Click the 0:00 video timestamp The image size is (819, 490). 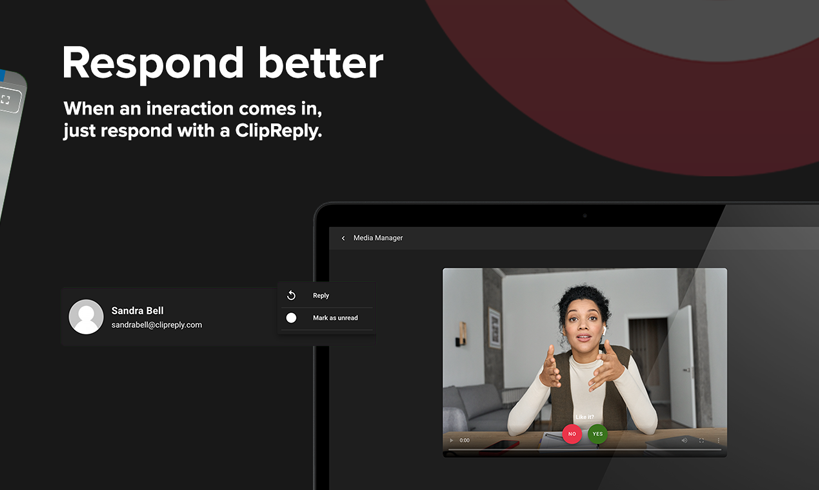[465, 440]
